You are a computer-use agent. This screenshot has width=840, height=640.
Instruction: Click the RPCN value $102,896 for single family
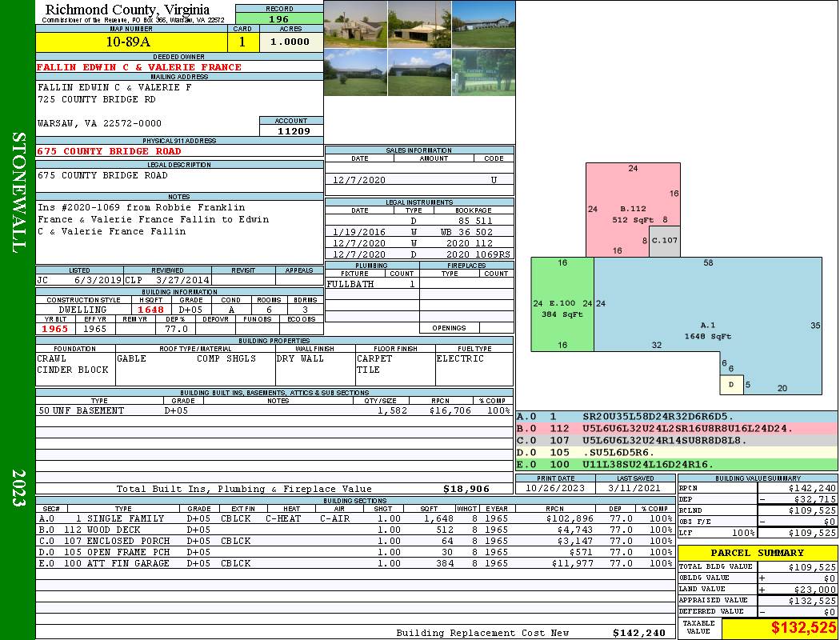(x=570, y=518)
